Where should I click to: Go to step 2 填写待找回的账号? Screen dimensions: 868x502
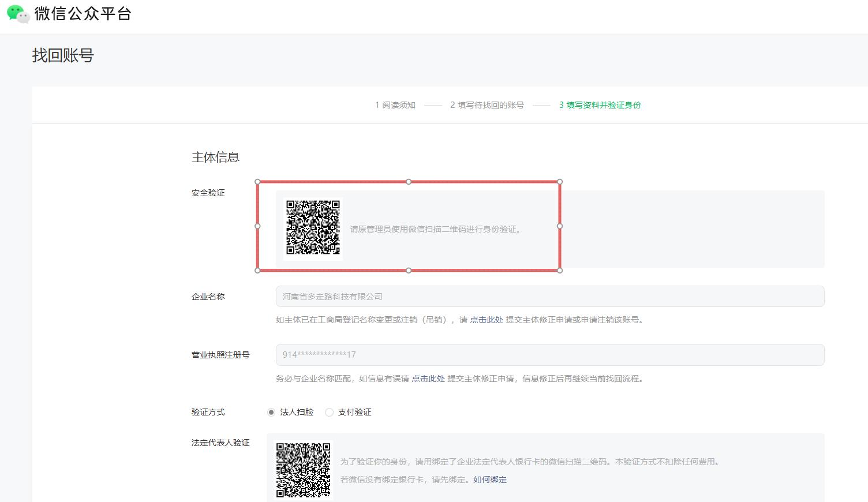coord(487,105)
